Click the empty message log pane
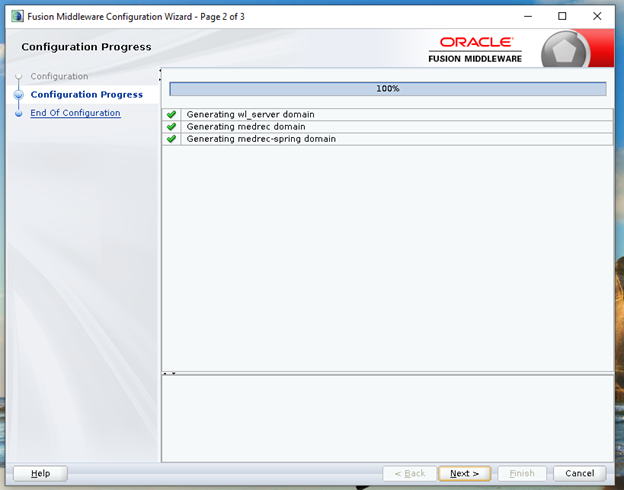624x490 pixels. (x=388, y=418)
